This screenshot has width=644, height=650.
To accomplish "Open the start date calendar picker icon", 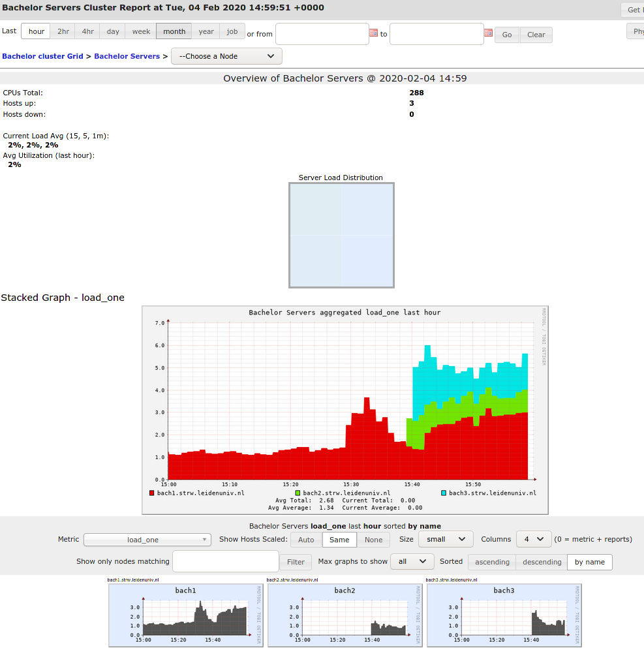I will [x=373, y=33].
